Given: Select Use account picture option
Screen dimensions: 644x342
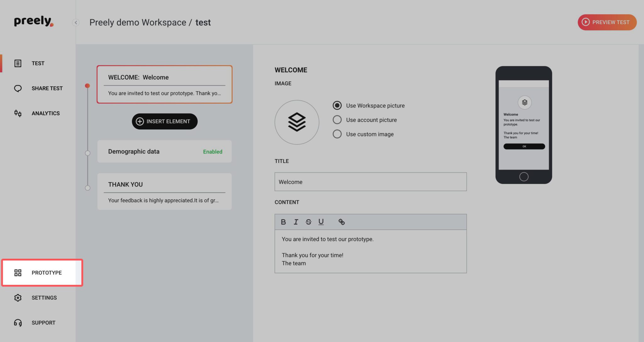Looking at the screenshot, I should [337, 120].
